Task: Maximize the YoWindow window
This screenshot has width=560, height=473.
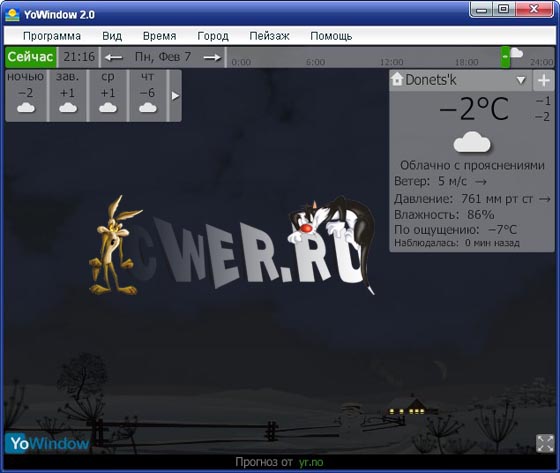Action: 504,9
